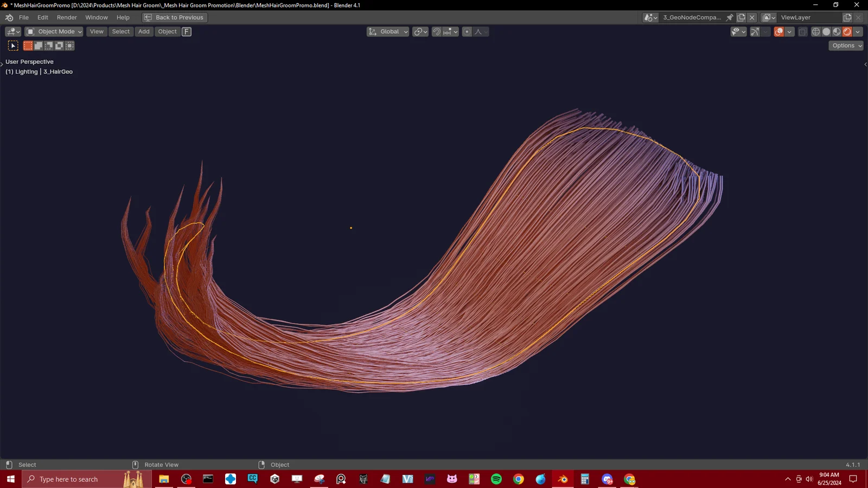
Task: Open the Object menu
Action: point(167,31)
